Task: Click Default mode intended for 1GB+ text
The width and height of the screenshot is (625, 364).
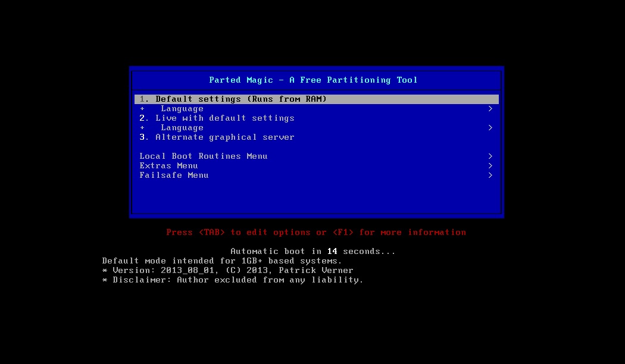Action: (222, 261)
